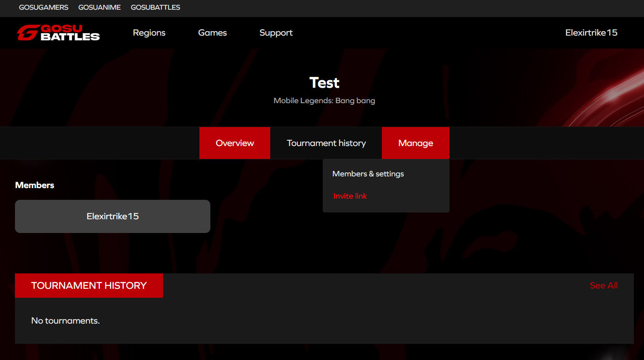Click the 'No tournaments.' text
Image resolution: width=644 pixels, height=360 pixels.
(66, 321)
